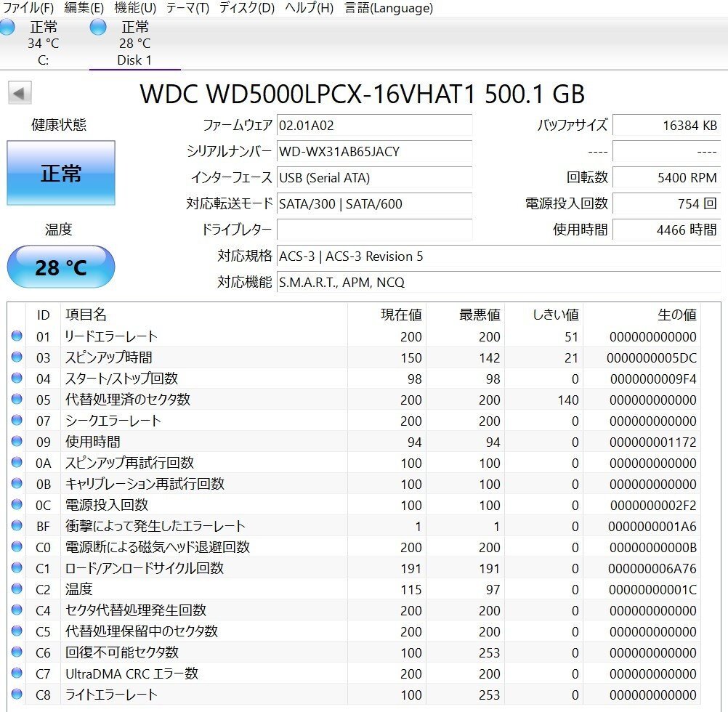
Task: Open the ファイル(F) menu
Action: [28, 8]
